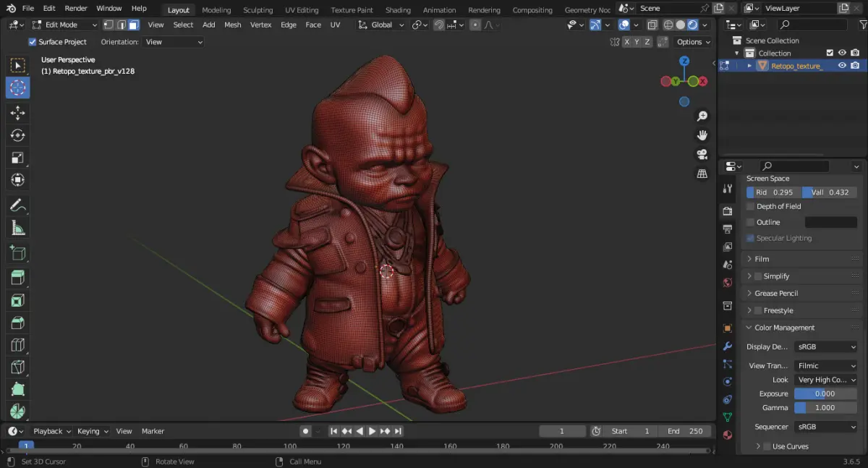The image size is (868, 468).
Task: Hide Retopo_texture_ object with eye icon
Action: click(x=842, y=66)
